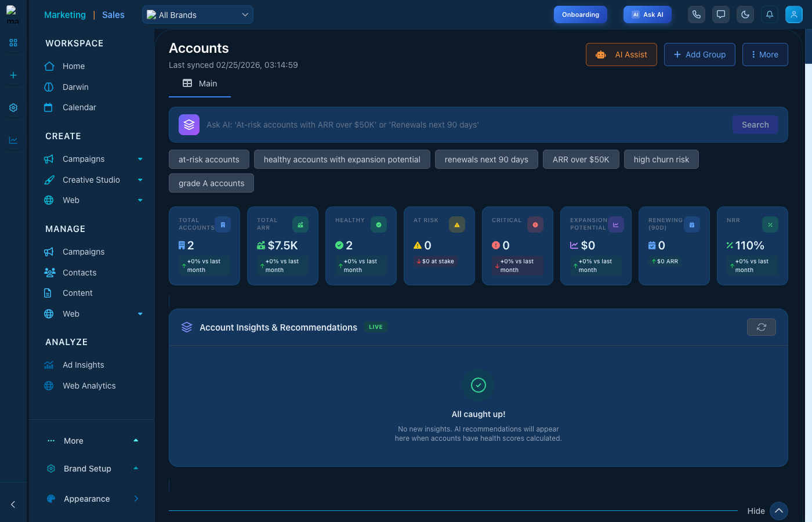This screenshot has width=812, height=522.
Task: Open AI Assist
Action: (621, 55)
